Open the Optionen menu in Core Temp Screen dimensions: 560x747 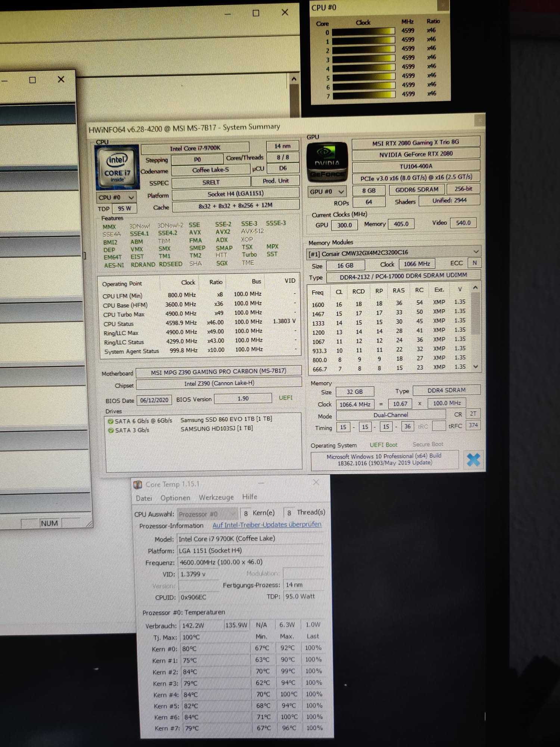tap(175, 498)
